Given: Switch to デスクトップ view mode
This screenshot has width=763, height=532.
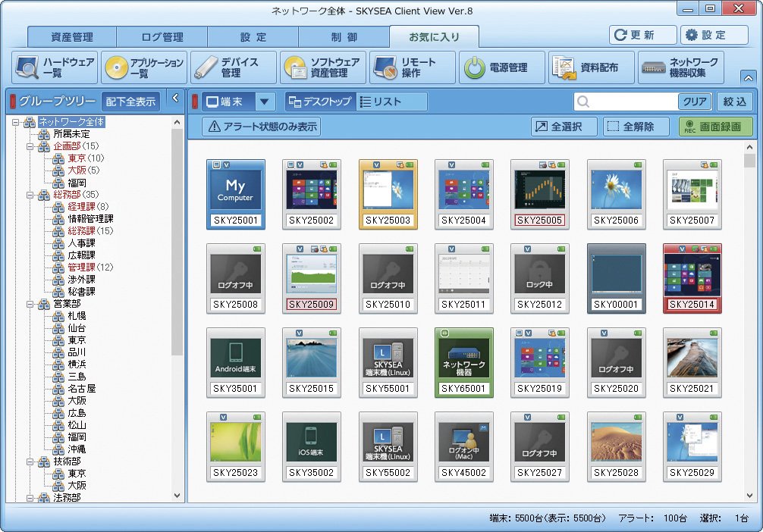Looking at the screenshot, I should [321, 102].
